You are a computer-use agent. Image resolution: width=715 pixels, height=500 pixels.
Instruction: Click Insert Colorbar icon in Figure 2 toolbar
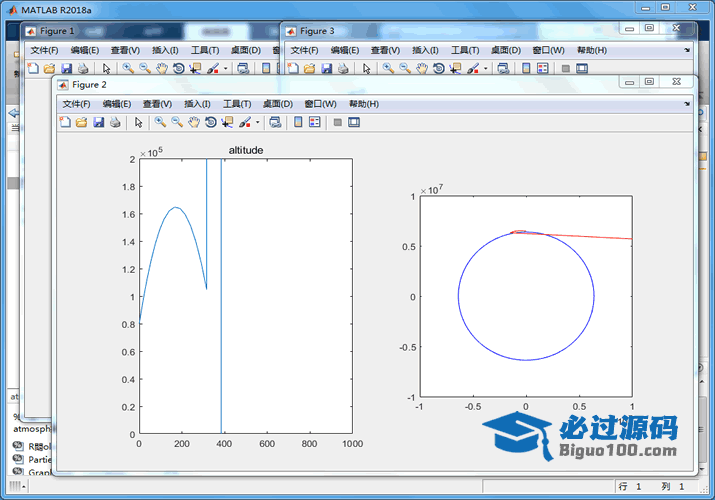tap(297, 122)
